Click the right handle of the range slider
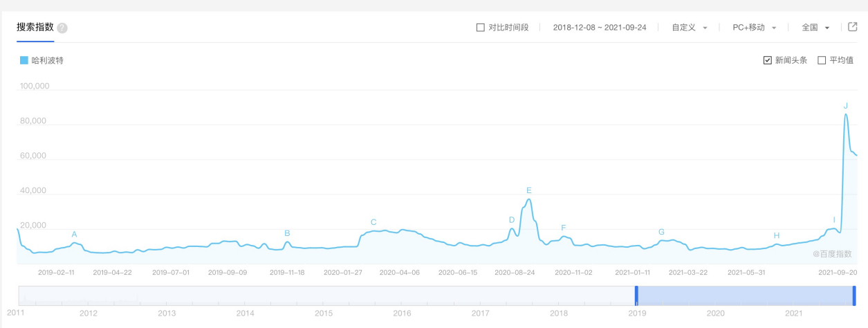The height and width of the screenshot is (328, 868). coord(854,295)
